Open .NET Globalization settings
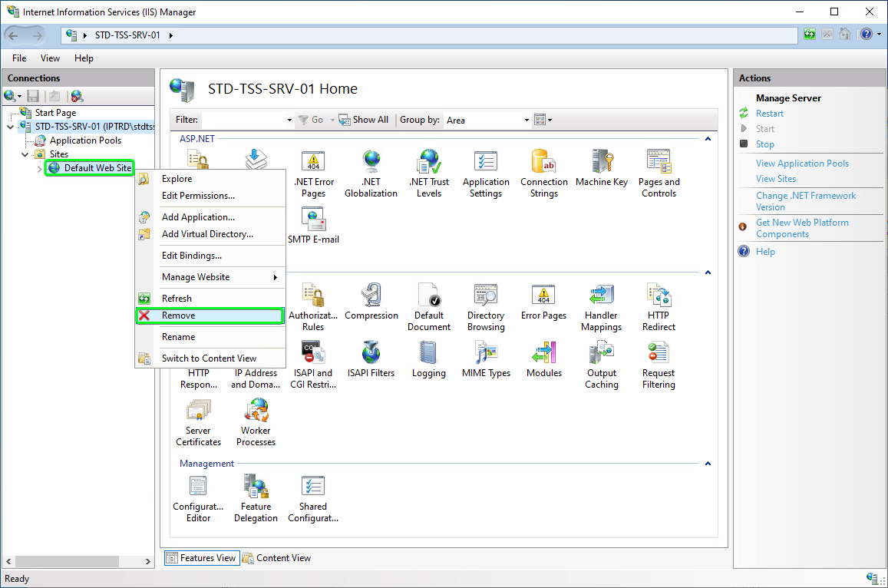 pos(371,174)
